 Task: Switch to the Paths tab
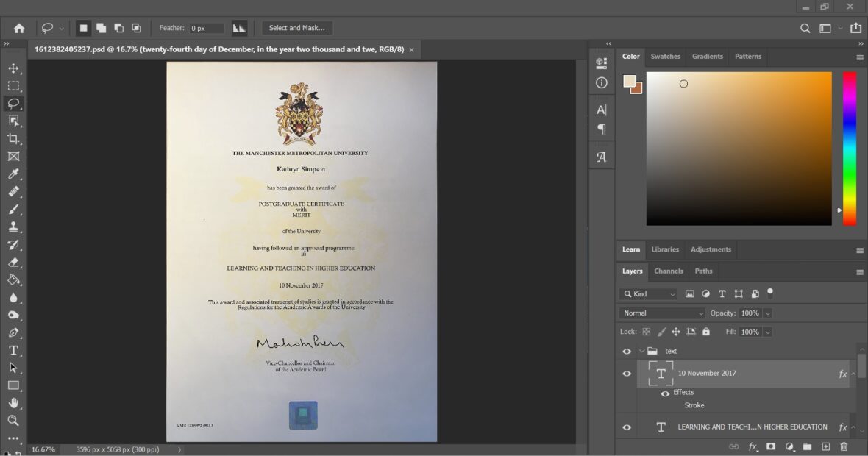pos(703,271)
